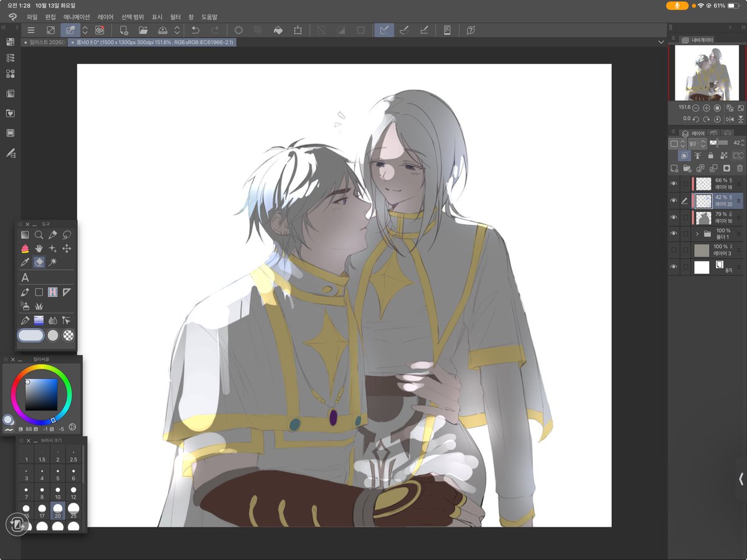
Task: Click the new canvas icon in command bar
Action: 124,30
